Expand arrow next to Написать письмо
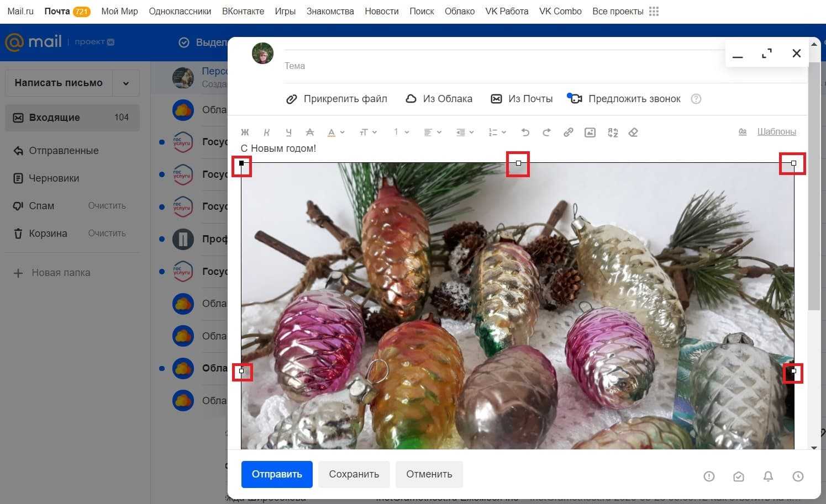Viewport: 826px width, 504px height. [126, 83]
